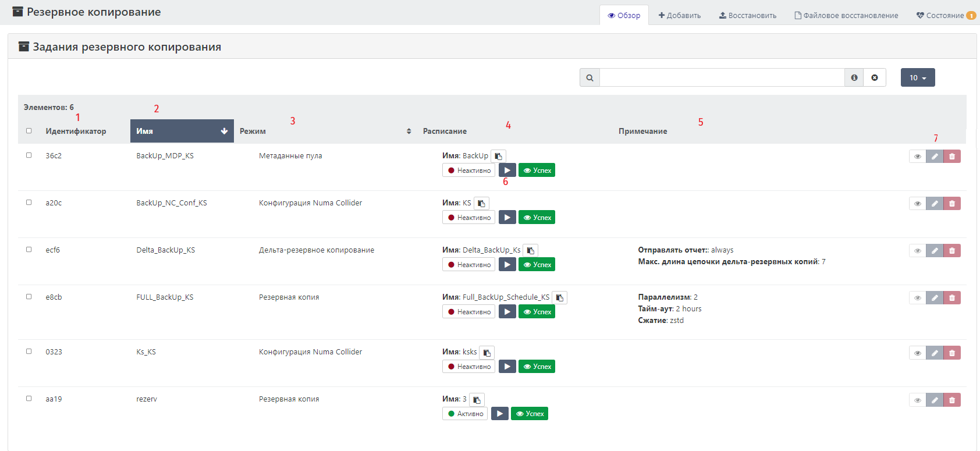Click Успех button for Ks_KS
Screen dimensions: 980x451
(x=537, y=367)
